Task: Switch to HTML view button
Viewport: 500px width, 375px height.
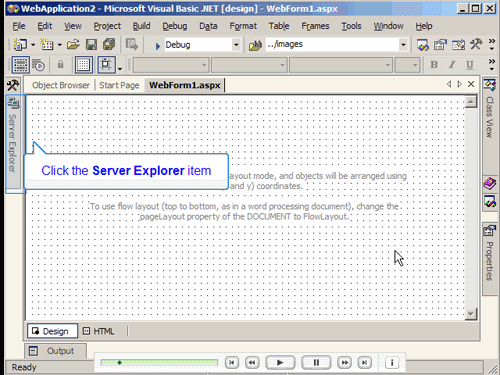Action: (98, 331)
